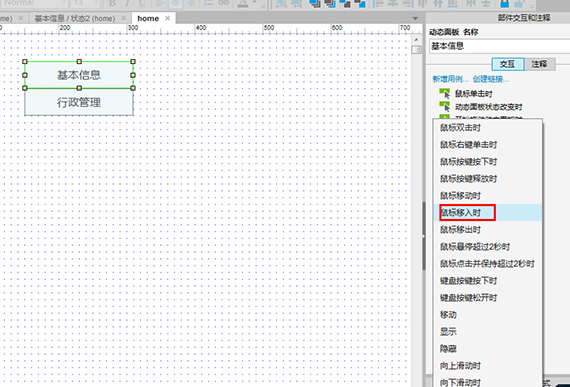
Task: Toggle underline text formatting
Action: (x=142, y=3)
